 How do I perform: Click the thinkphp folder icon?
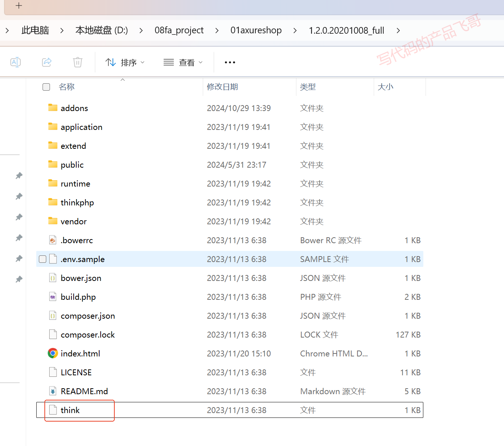tap(53, 202)
